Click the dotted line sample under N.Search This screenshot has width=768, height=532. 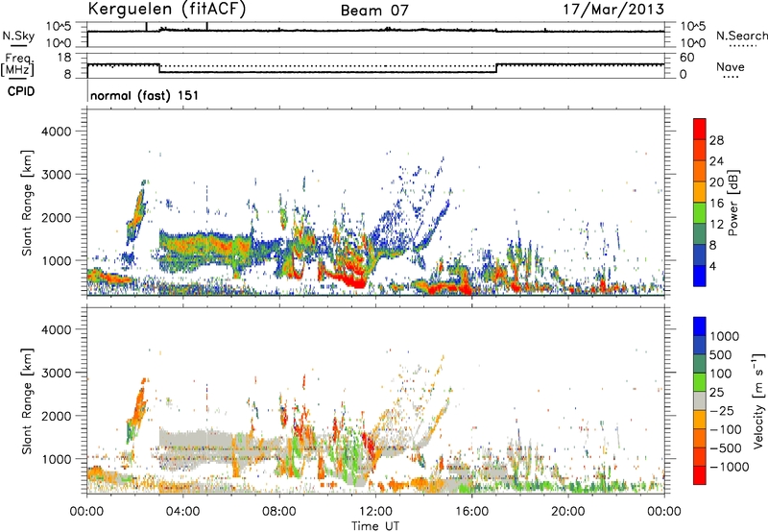(x=742, y=46)
